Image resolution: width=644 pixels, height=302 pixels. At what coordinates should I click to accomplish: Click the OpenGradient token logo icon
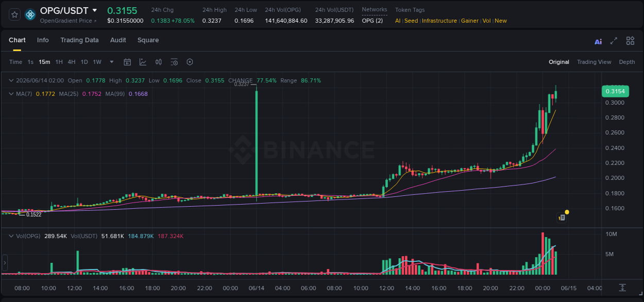(30, 14)
